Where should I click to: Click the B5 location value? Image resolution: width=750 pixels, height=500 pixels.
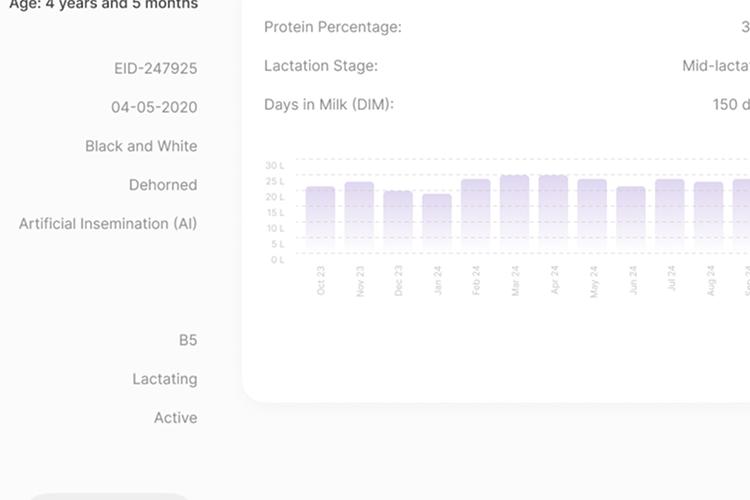188,340
